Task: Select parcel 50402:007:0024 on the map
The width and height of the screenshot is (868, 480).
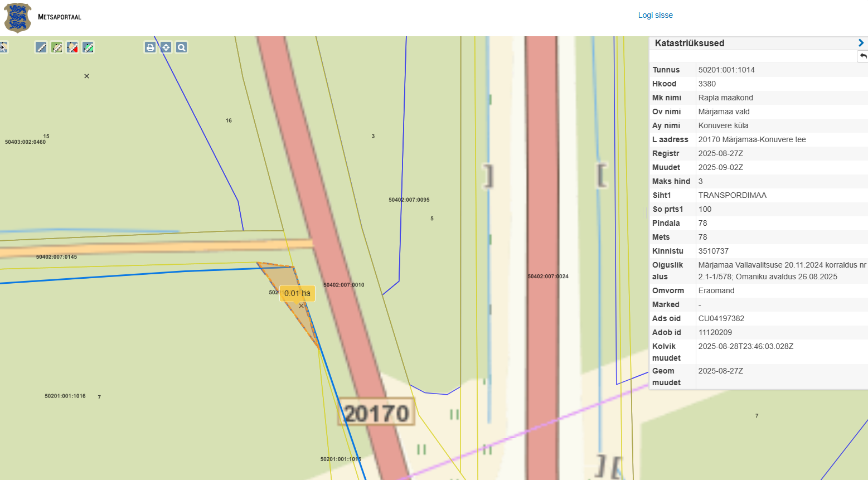Action: point(548,277)
